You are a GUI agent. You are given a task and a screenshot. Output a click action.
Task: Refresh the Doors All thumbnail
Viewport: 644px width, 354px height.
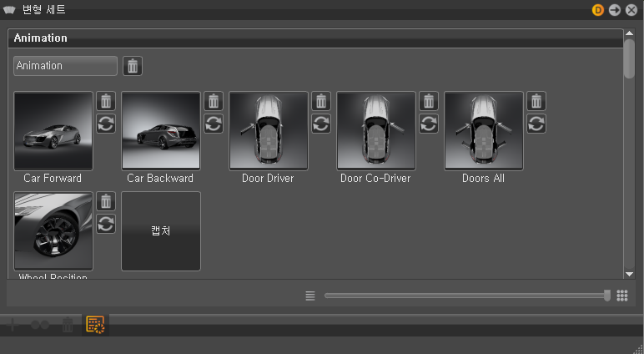536,124
